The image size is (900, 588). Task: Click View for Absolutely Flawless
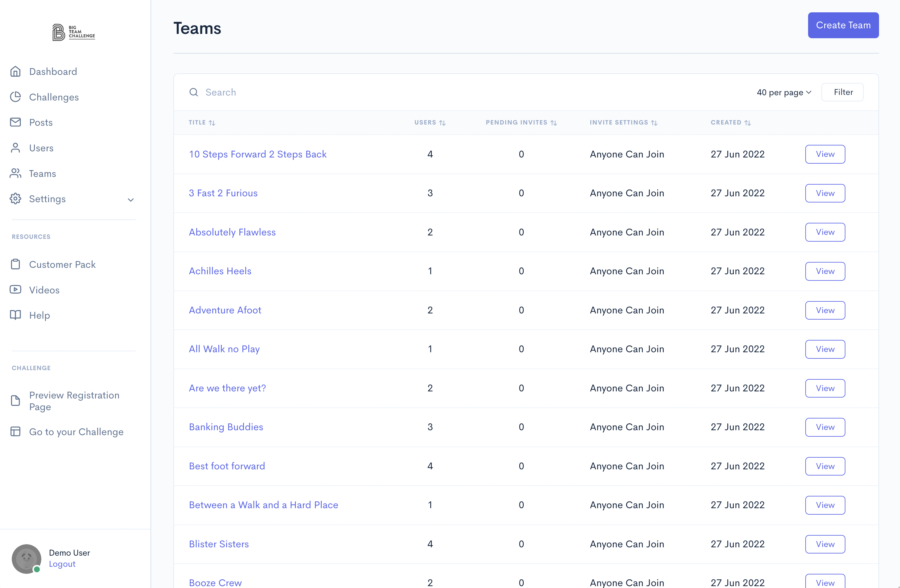[825, 232]
